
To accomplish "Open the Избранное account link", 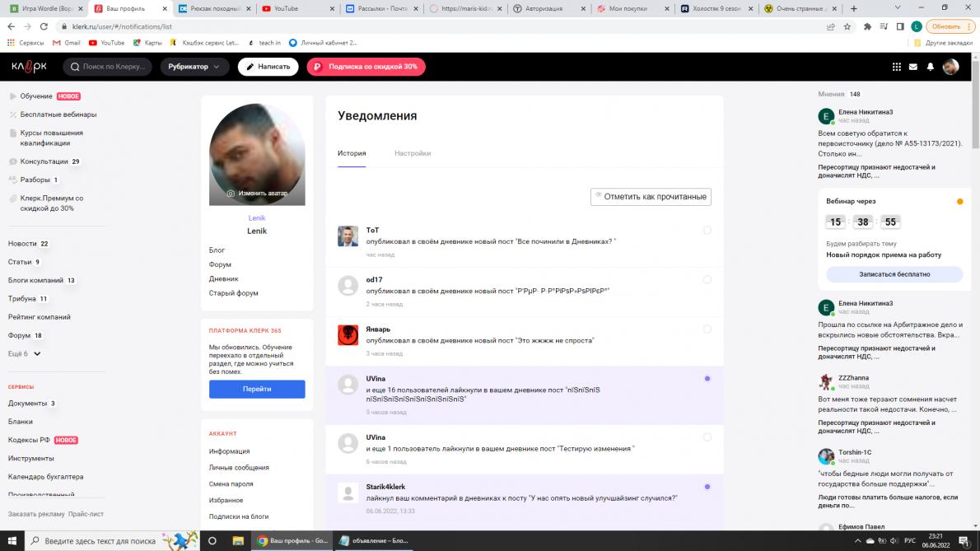I will tap(226, 501).
